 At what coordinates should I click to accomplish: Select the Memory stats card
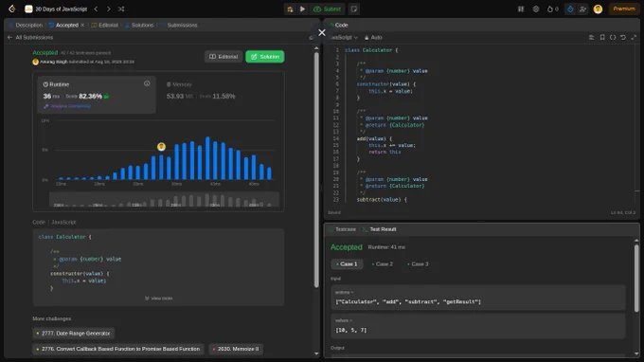tap(221, 95)
